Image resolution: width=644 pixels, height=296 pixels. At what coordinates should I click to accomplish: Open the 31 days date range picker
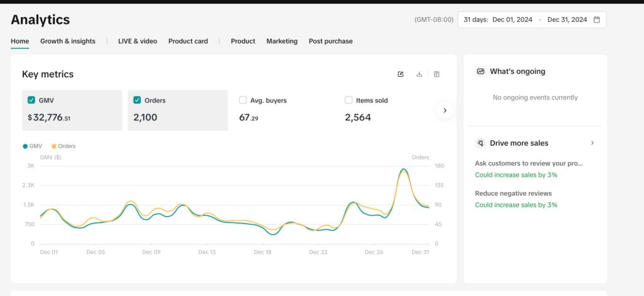coord(531,20)
